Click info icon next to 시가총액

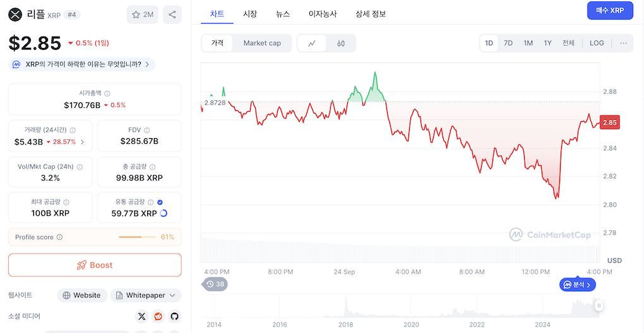[107, 93]
